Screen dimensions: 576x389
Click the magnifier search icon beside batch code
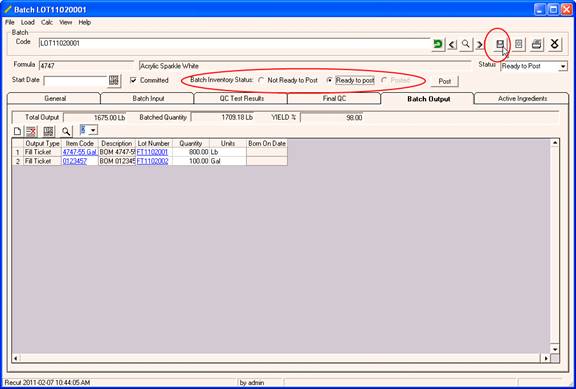[465, 44]
